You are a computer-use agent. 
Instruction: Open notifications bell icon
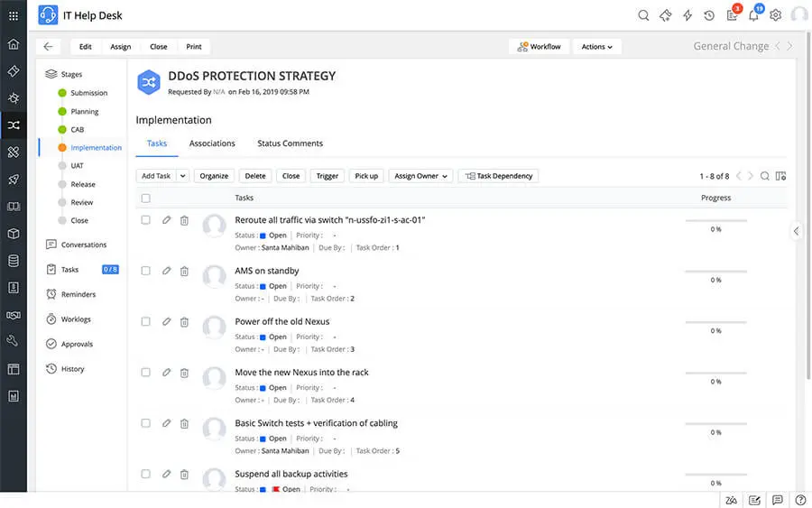pyautogui.click(x=753, y=15)
